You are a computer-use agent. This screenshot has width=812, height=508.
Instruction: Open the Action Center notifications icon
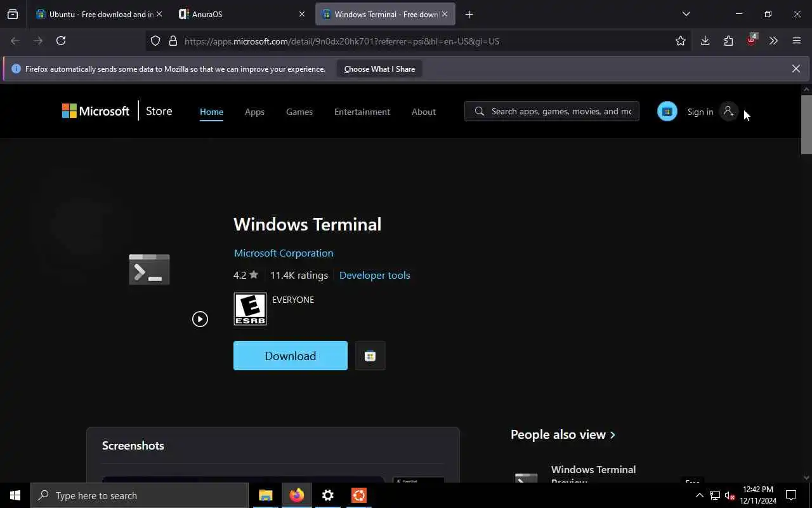791,495
